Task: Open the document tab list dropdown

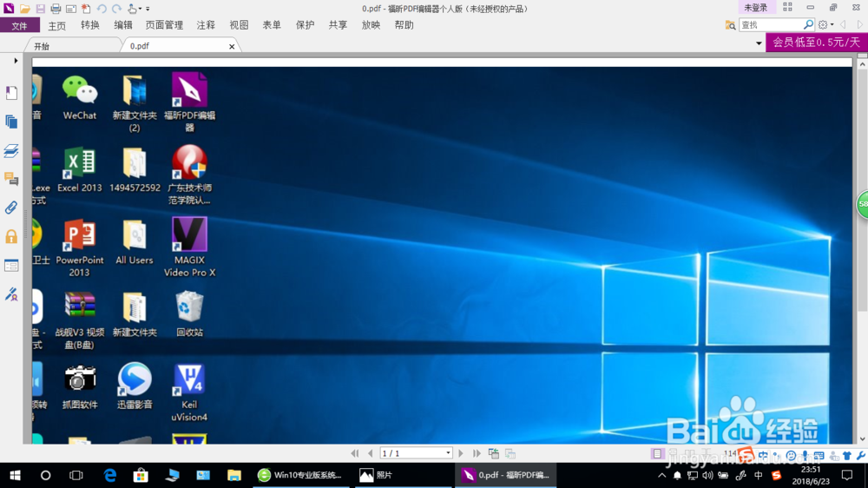Action: 759,43
